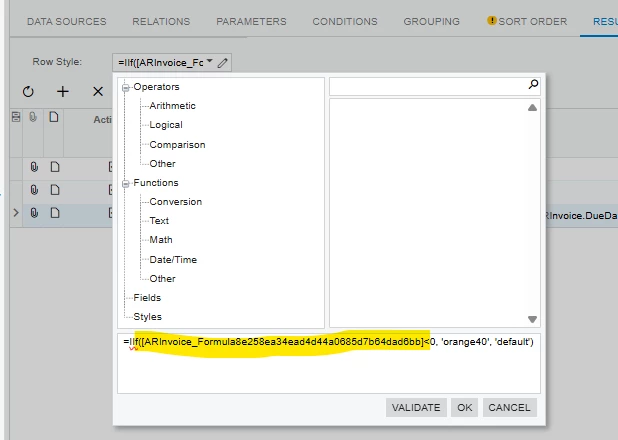The height and width of the screenshot is (440, 618).
Task: Select Other under Operators
Action: pos(162,164)
